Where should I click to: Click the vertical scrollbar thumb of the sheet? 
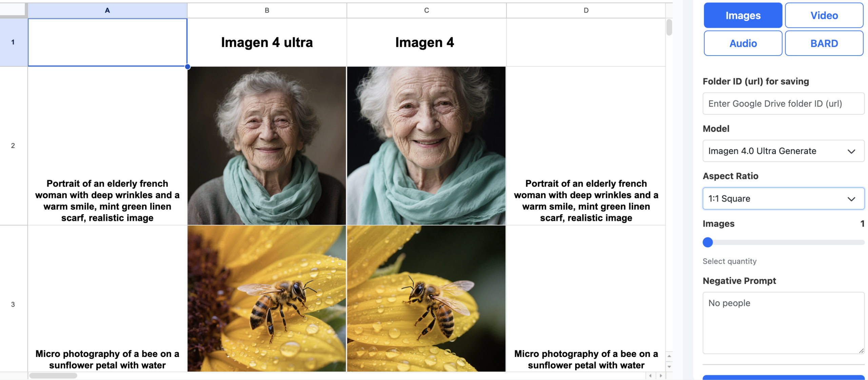coord(669,27)
